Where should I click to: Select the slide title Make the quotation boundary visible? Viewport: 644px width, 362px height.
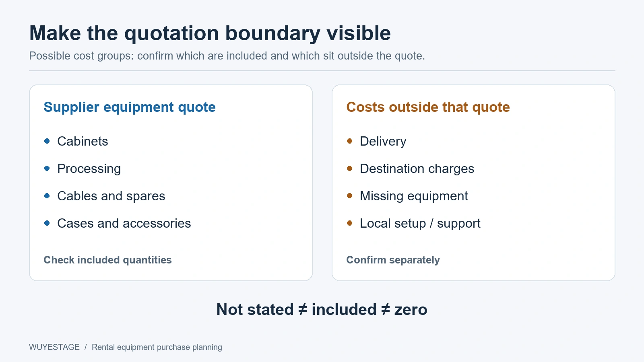[210, 33]
